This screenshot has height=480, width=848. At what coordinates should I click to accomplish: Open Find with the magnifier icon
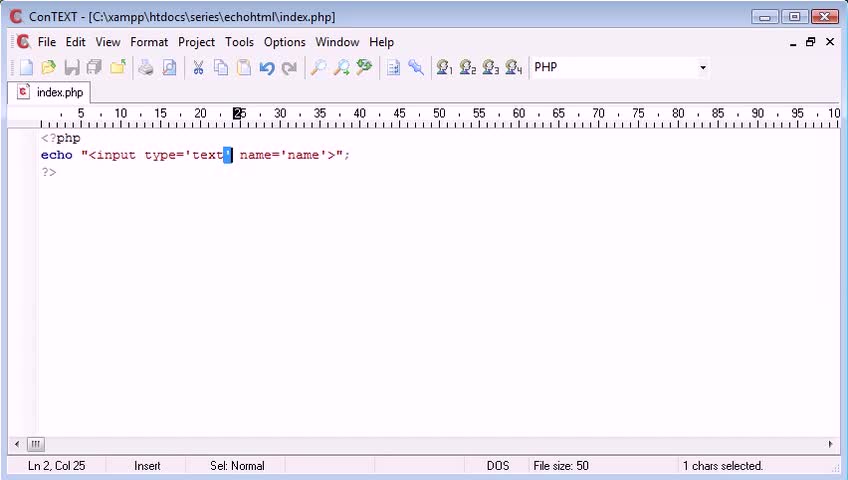click(x=318, y=68)
